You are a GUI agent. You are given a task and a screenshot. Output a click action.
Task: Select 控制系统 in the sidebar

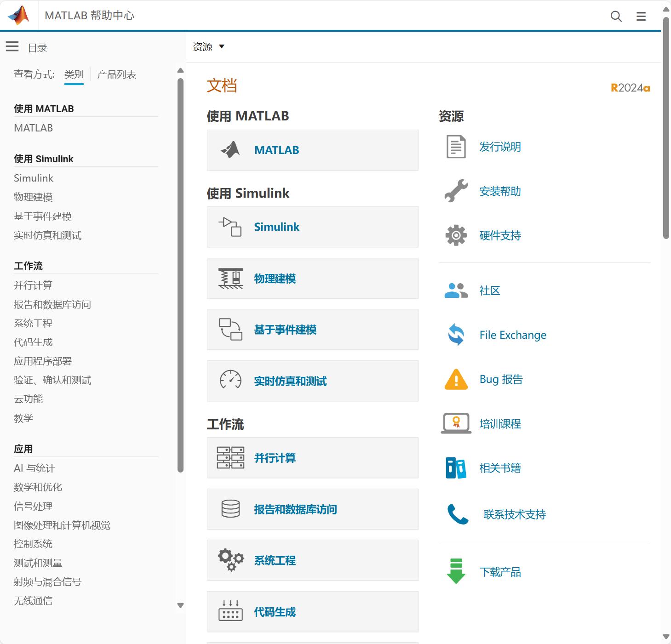[x=33, y=544]
